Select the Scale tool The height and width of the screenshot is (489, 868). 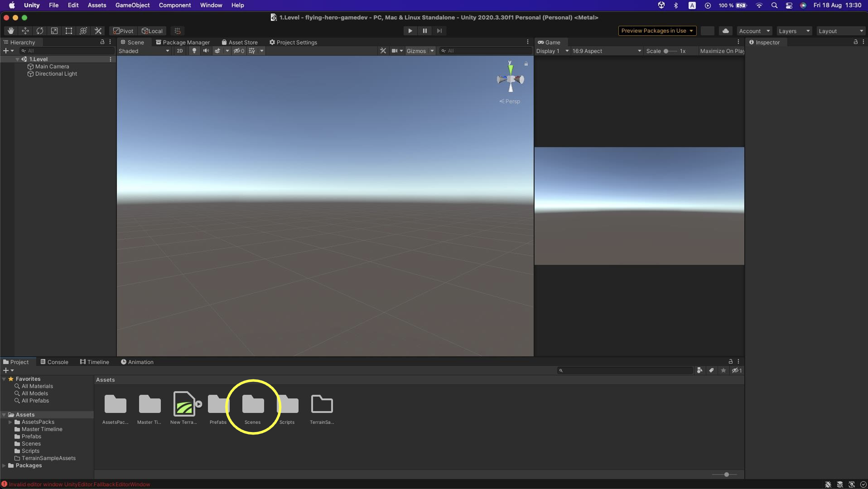54,31
